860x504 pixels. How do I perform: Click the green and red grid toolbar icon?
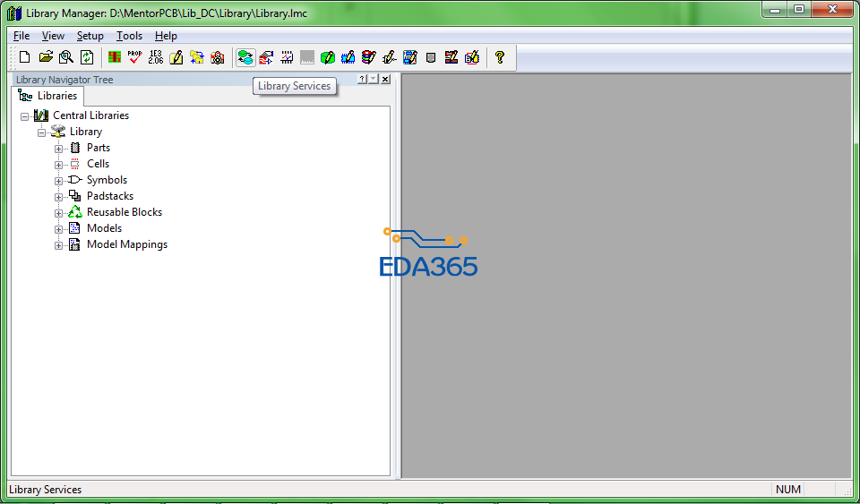pos(114,57)
